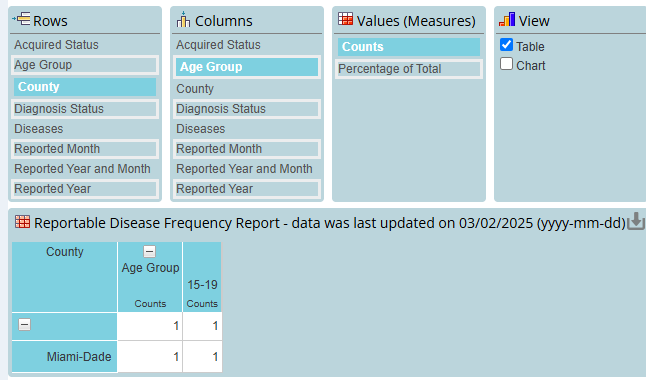
Task: Click the Reportable Disease Frequency Report title
Action: click(330, 223)
